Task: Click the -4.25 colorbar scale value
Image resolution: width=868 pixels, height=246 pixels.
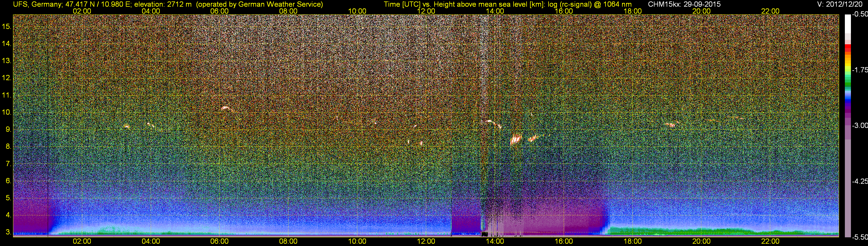Action: tap(860, 181)
